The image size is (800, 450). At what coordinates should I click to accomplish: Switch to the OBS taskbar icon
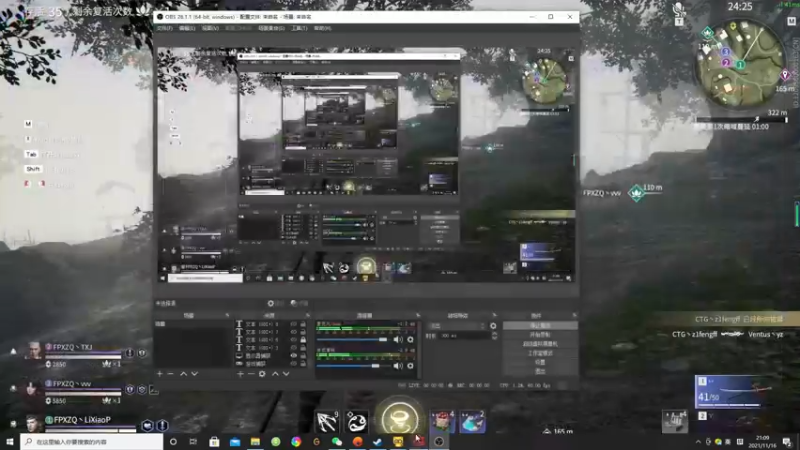pyautogui.click(x=439, y=442)
